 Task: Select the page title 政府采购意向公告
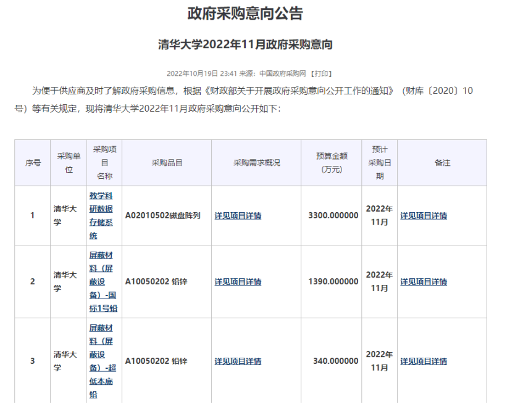(x=245, y=14)
